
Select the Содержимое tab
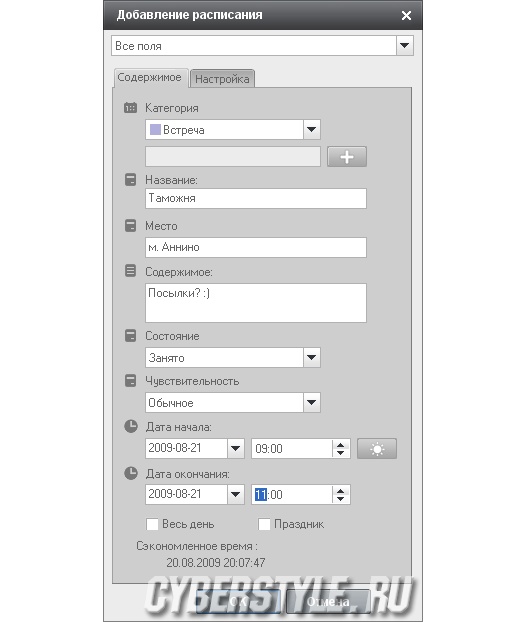(x=150, y=77)
